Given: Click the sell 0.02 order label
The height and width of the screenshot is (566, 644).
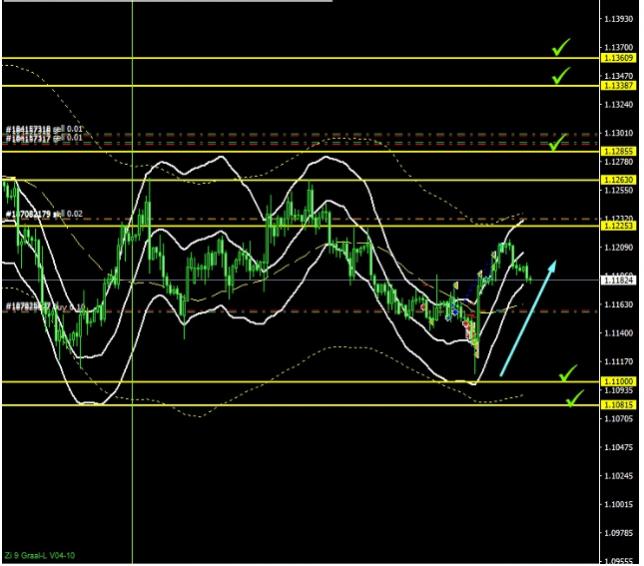Looking at the screenshot, I should (44, 214).
